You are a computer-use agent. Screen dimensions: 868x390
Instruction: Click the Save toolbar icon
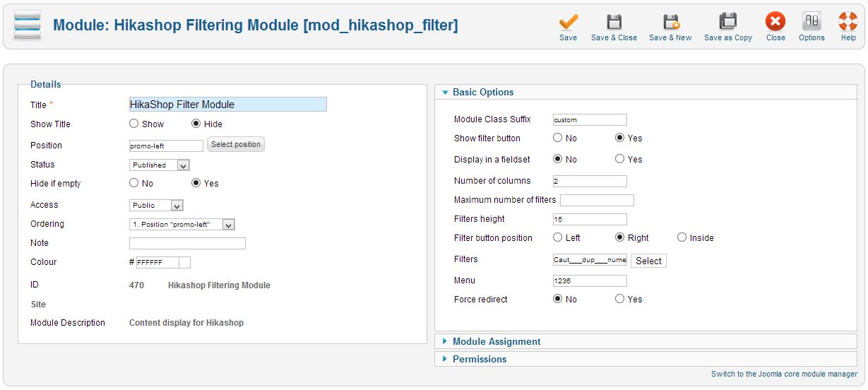[x=568, y=23]
